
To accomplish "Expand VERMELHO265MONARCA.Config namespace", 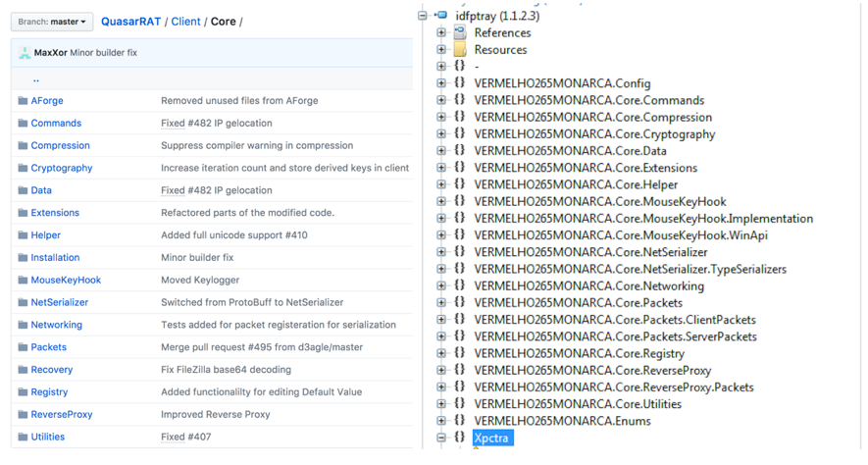I will click(x=440, y=83).
